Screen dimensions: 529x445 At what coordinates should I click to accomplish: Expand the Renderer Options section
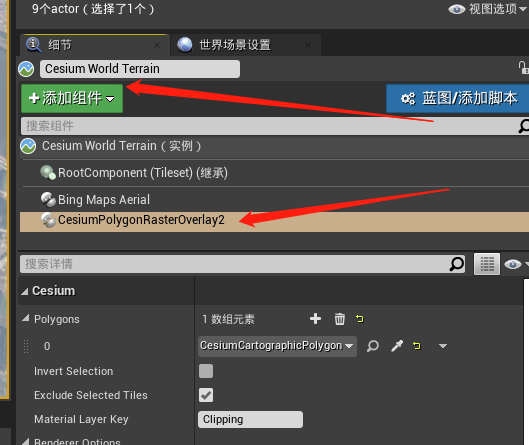click(26, 441)
